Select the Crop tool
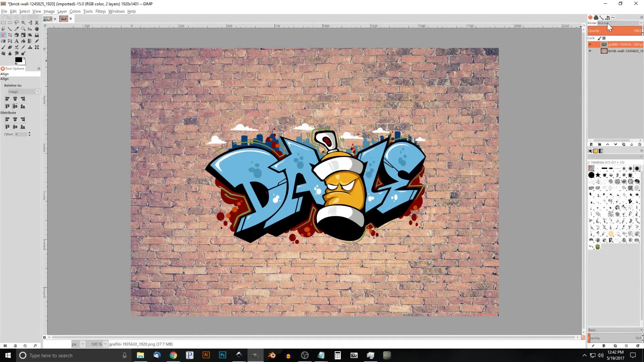The height and width of the screenshot is (362, 644). click(x=10, y=35)
